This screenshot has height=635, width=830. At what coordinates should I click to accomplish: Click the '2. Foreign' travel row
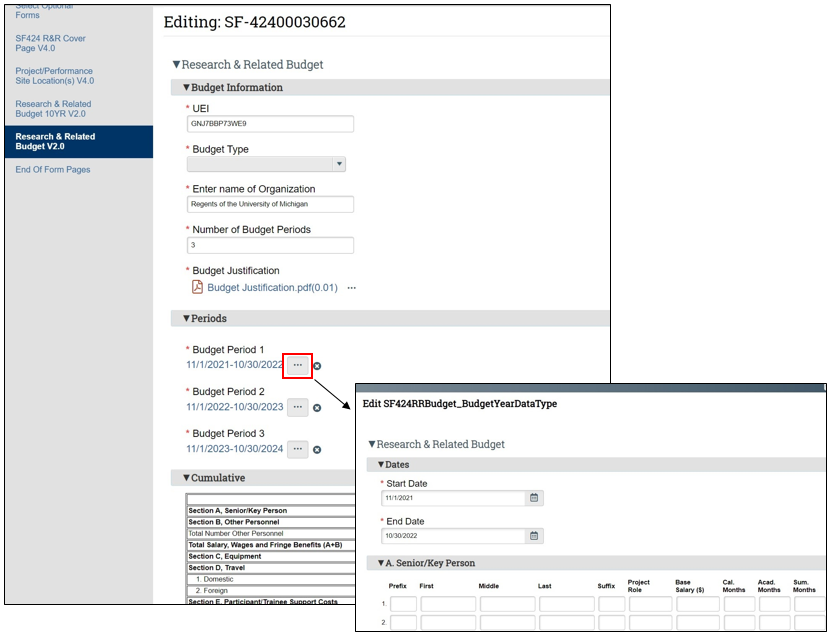271,591
